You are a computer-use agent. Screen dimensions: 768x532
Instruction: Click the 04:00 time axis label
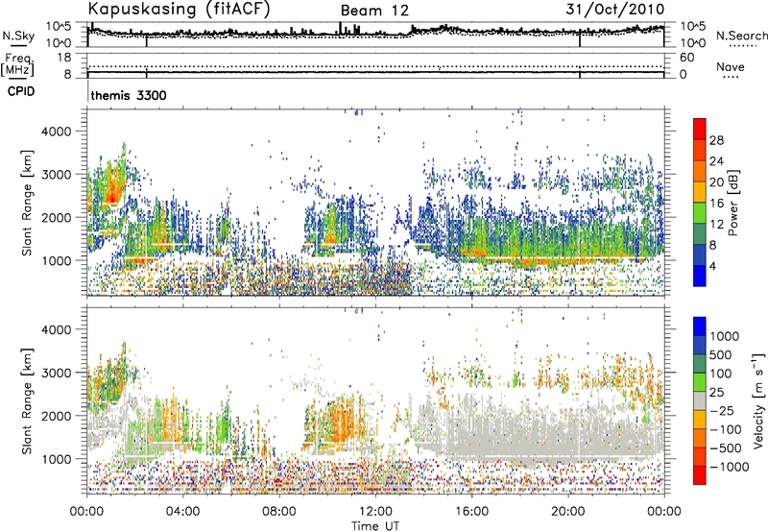(x=183, y=511)
